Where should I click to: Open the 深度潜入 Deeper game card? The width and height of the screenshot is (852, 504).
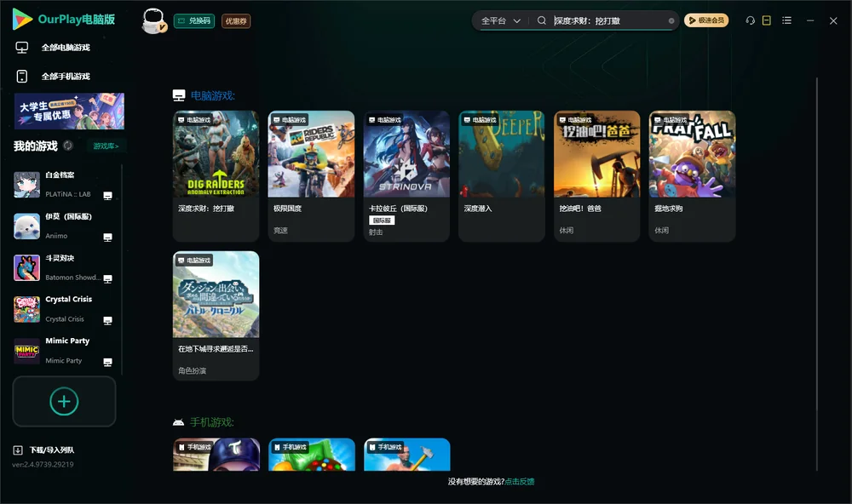tap(502, 176)
